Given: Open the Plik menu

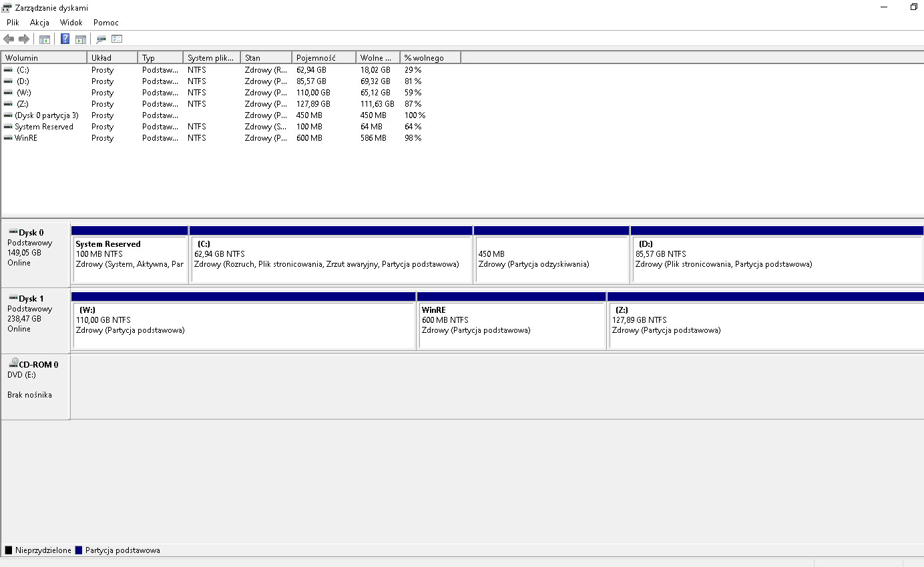Looking at the screenshot, I should coord(13,23).
